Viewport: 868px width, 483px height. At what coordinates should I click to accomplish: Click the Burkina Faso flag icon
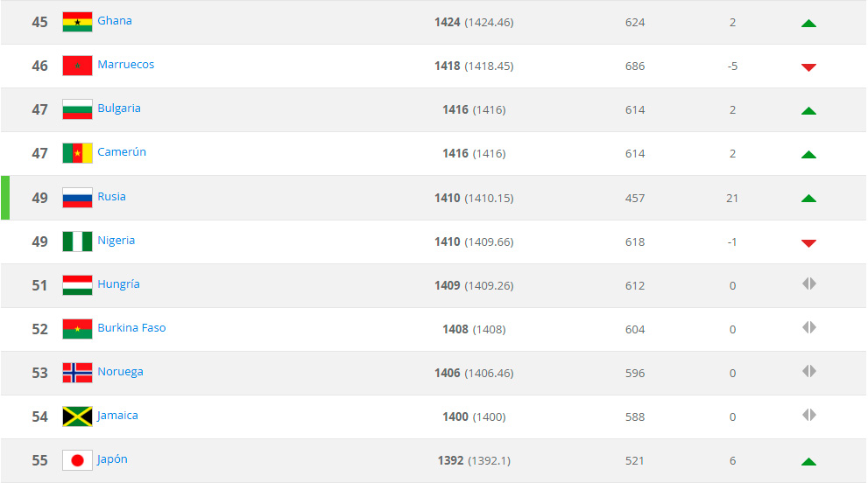(x=77, y=329)
